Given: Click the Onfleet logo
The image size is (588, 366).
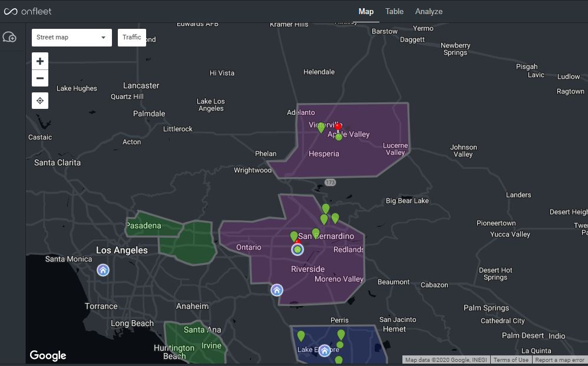Looking at the screenshot, I should pos(28,11).
